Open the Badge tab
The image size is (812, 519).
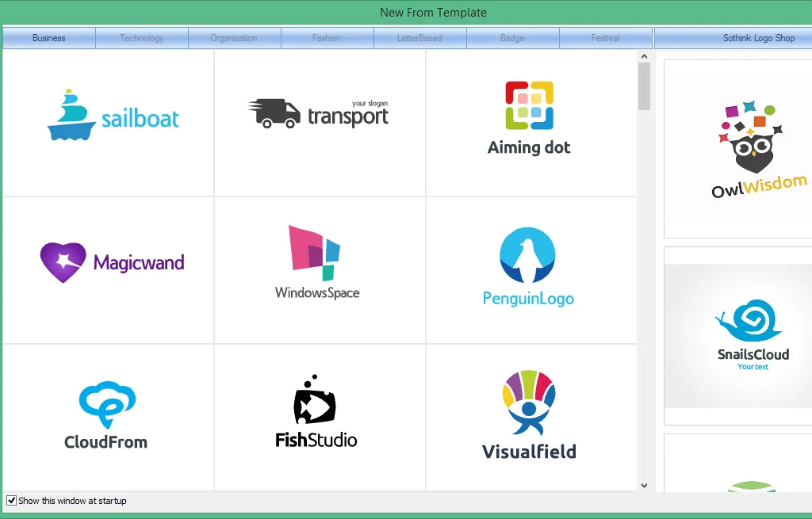513,38
